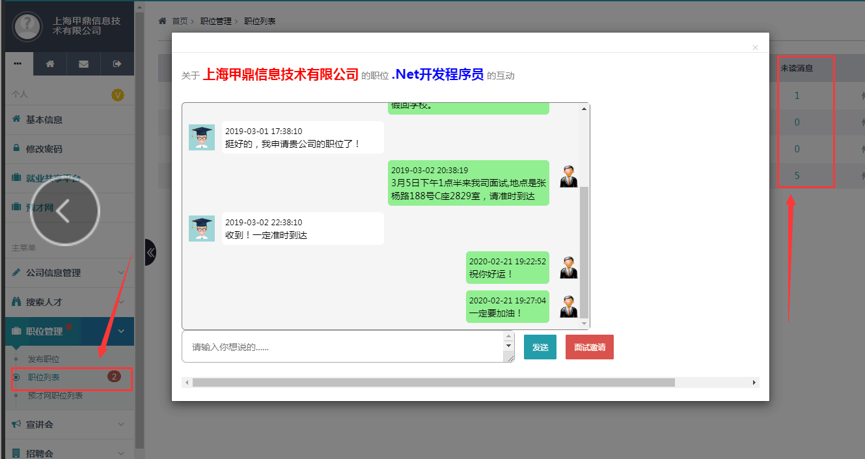
Task: Click the chat vertical scrollbar thumb
Action: 584,253
